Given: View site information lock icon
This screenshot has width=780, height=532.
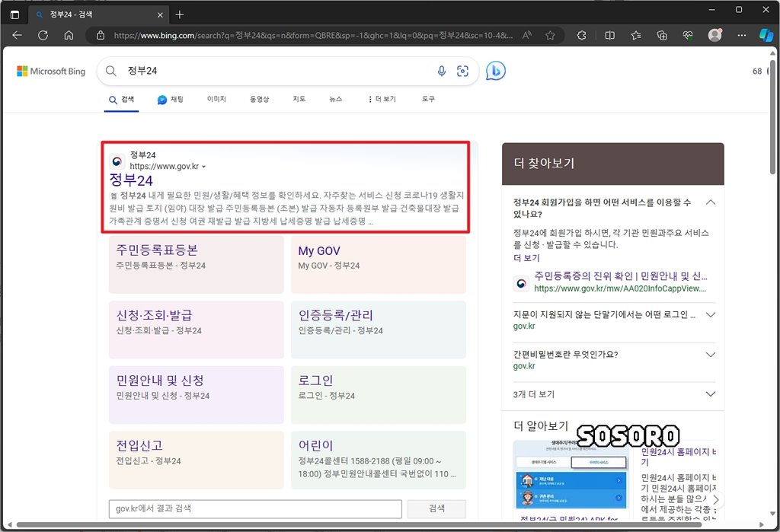Looking at the screenshot, I should [101, 35].
